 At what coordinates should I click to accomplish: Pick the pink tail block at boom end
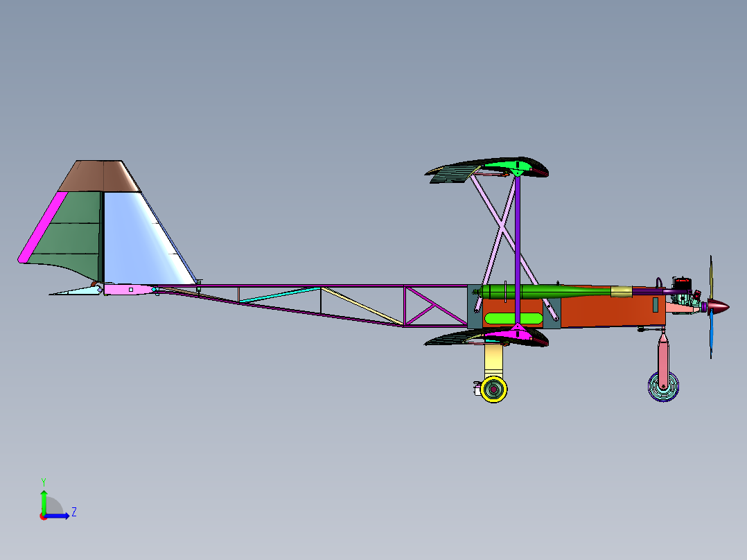pyautogui.click(x=129, y=289)
